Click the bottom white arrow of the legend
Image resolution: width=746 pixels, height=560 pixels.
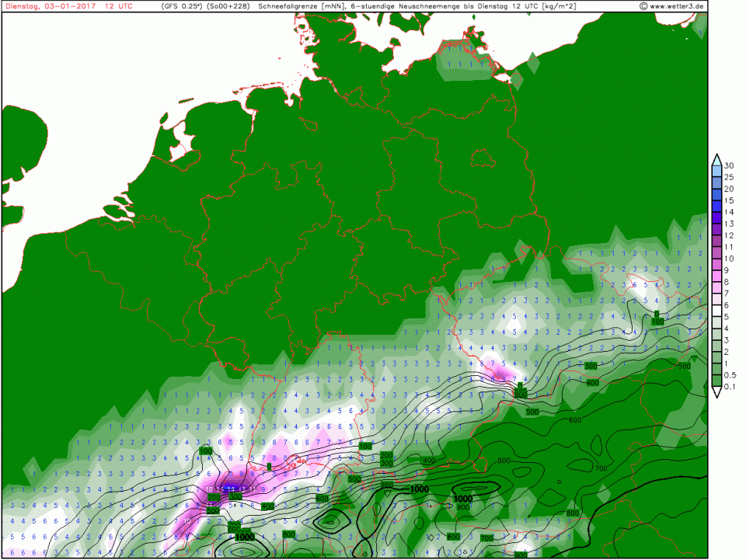pos(716,393)
